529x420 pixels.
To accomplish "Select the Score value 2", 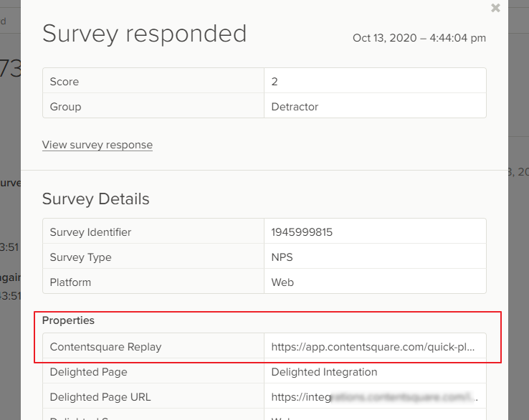I will click(275, 82).
